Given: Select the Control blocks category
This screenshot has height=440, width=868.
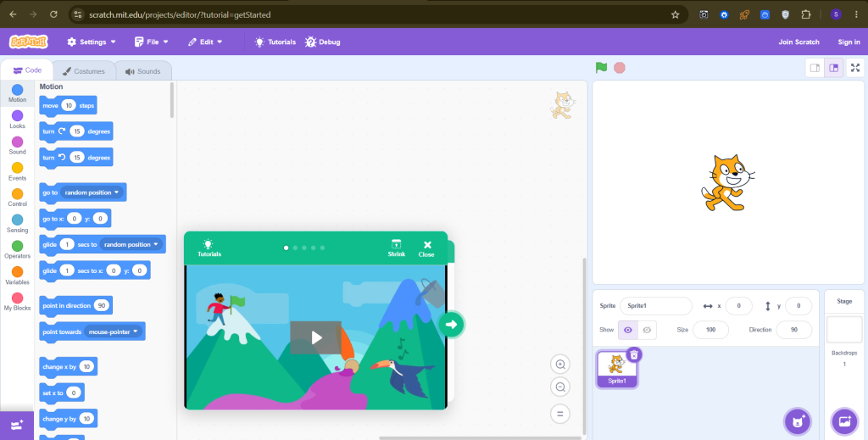Looking at the screenshot, I should point(17,197).
